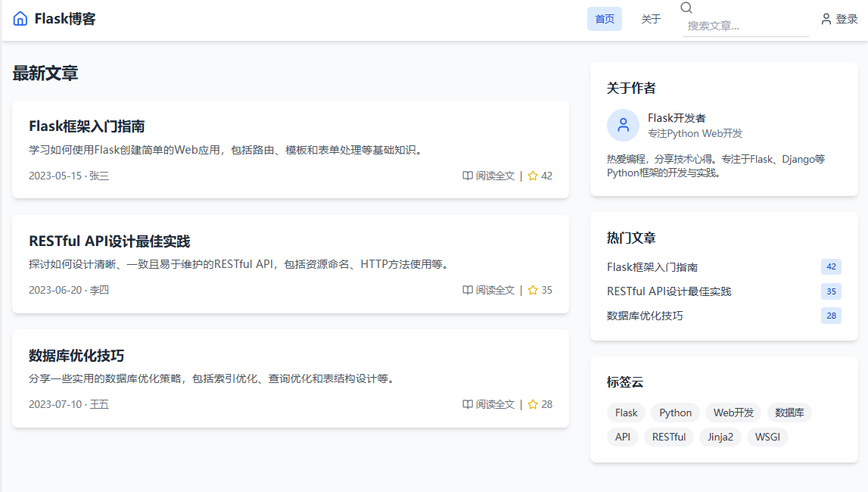
Task: Open article title 数据库优化技巧 in main list
Action: pyautogui.click(x=76, y=355)
